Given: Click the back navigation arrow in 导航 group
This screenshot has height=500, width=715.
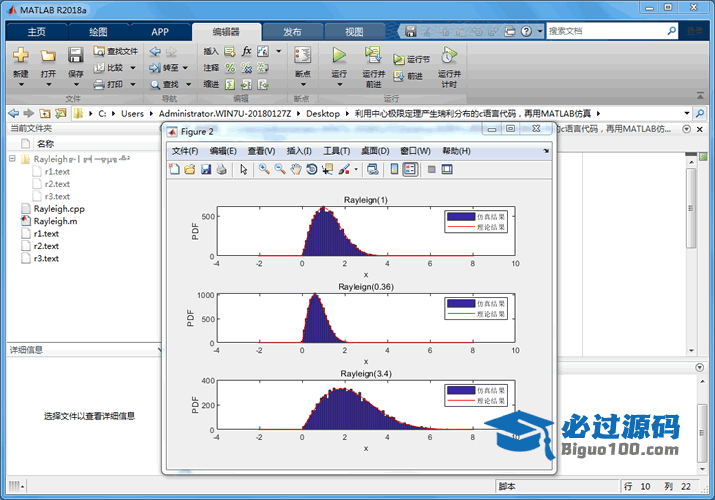Looking at the screenshot, I should point(155,52).
